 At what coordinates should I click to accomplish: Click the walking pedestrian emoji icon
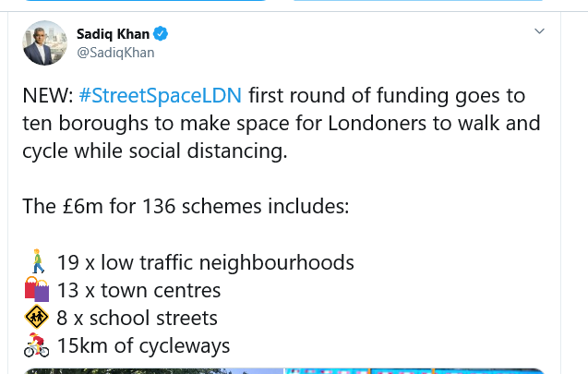click(37, 262)
